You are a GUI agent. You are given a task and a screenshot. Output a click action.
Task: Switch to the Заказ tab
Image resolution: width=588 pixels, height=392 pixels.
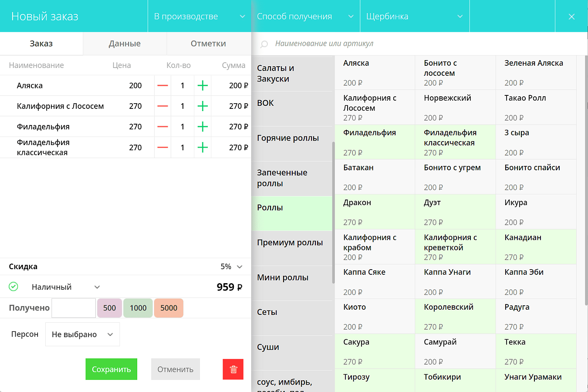pos(41,44)
